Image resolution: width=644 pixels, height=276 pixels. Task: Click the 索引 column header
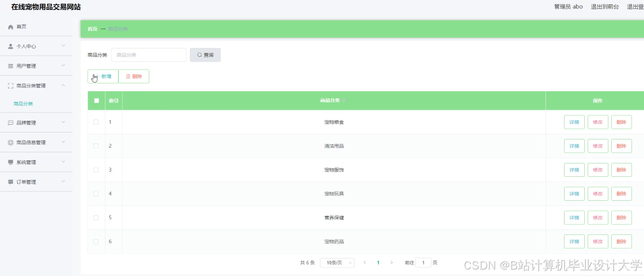coord(113,101)
